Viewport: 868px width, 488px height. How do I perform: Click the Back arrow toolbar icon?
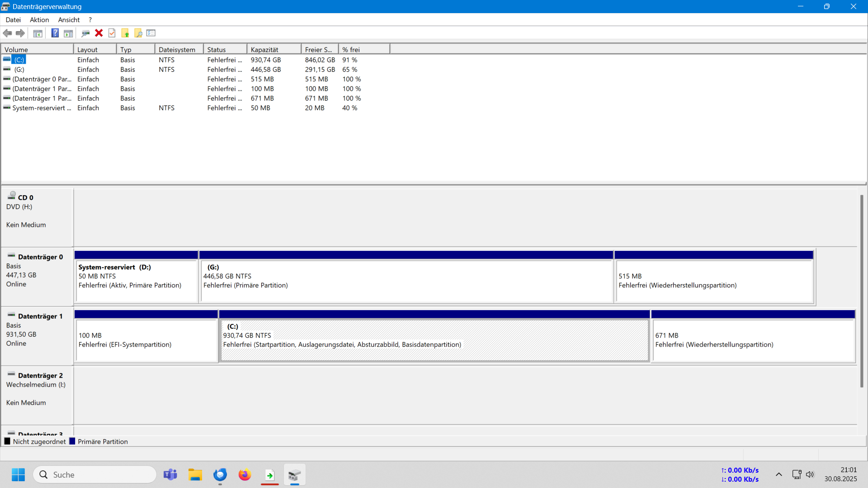(7, 33)
